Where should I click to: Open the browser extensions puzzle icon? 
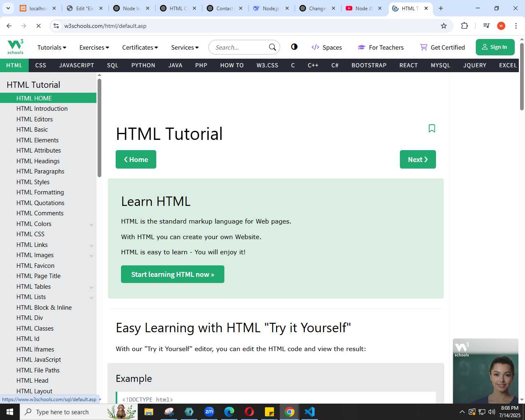[464, 26]
